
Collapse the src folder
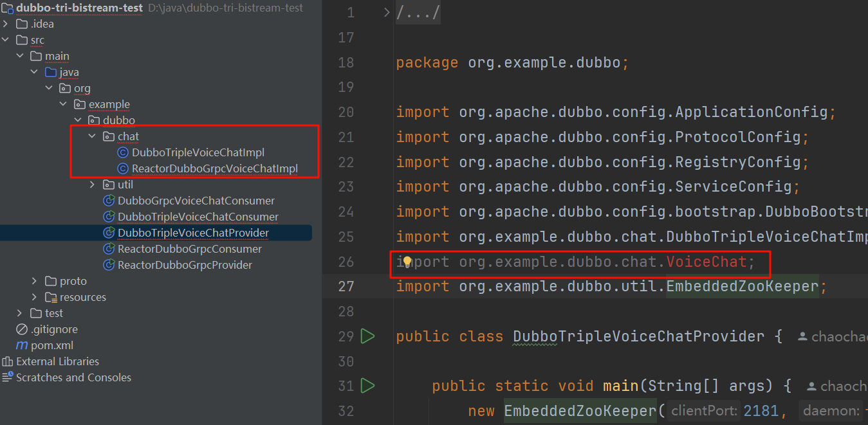point(6,41)
